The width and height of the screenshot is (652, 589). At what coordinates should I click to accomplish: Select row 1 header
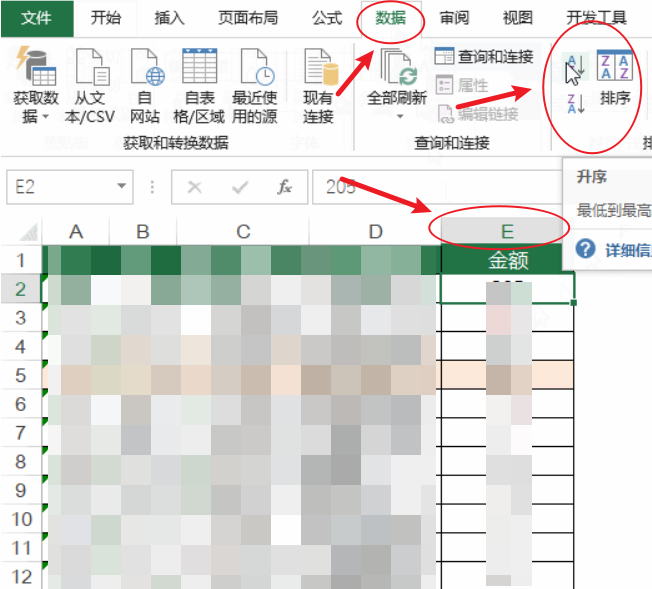point(20,260)
